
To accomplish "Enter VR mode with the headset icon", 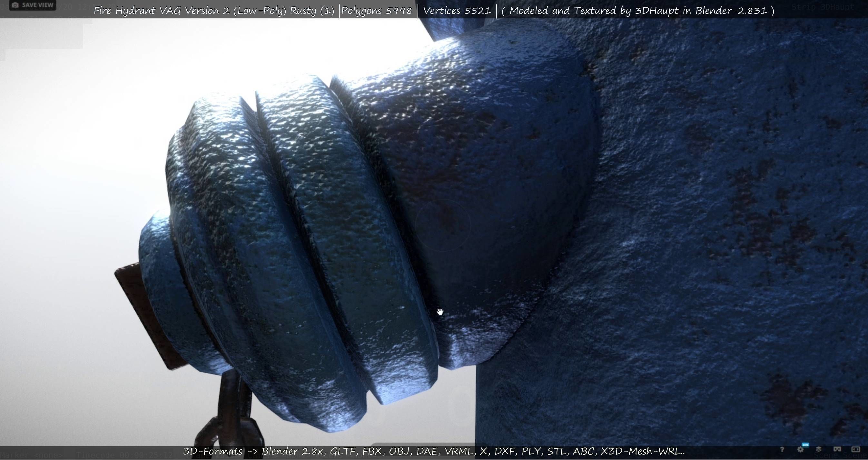I will [x=837, y=450].
